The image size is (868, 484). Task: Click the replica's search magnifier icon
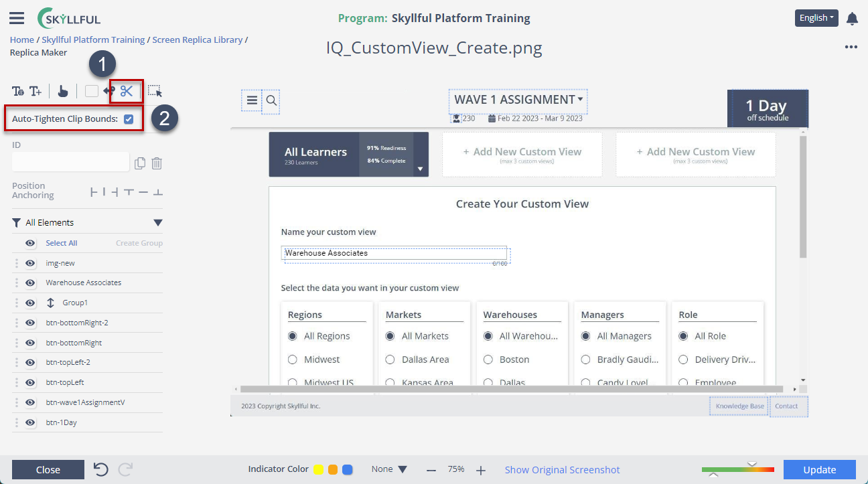click(271, 100)
